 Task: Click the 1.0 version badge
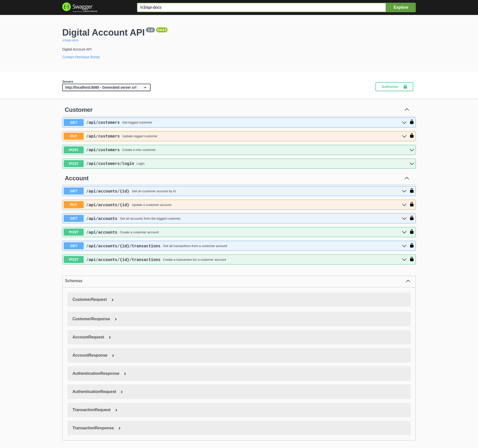pyautogui.click(x=150, y=30)
